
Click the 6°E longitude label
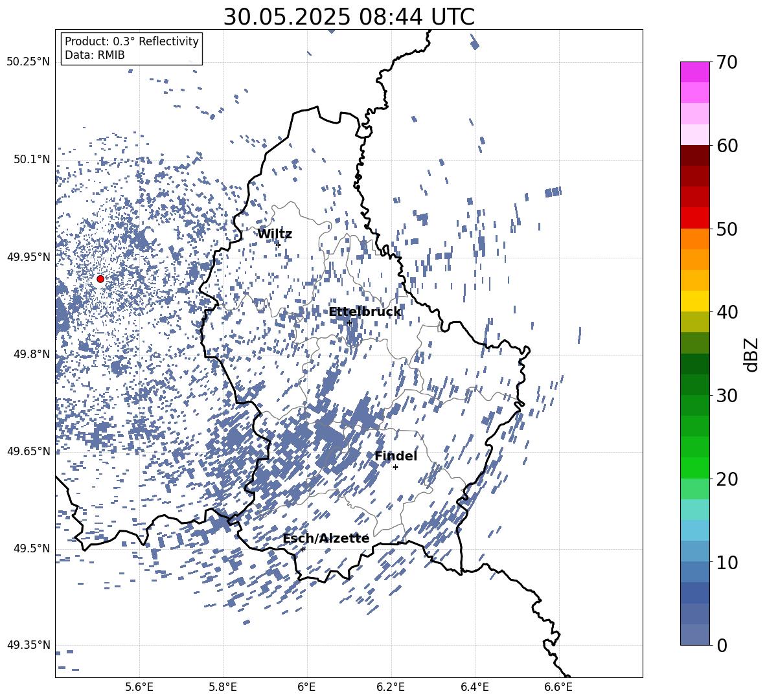click(306, 687)
